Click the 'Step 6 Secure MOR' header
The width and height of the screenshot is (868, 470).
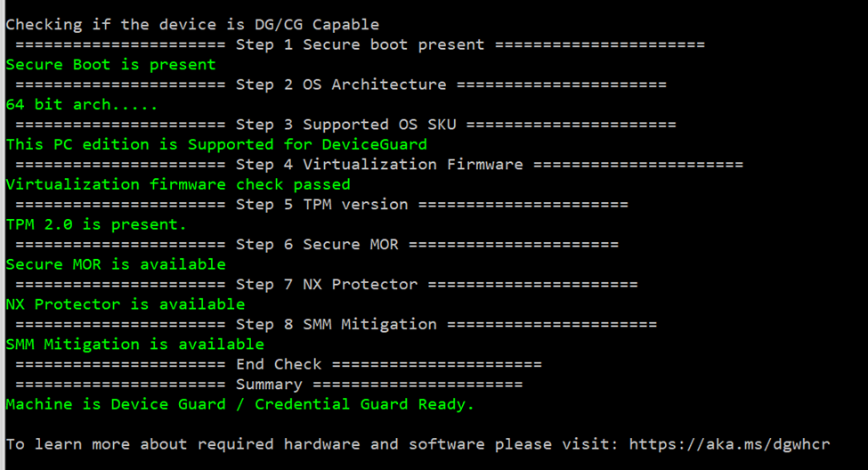click(317, 245)
